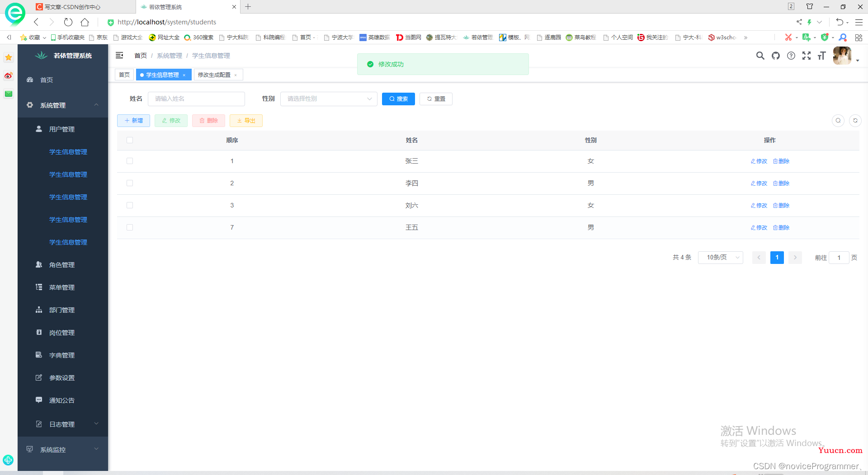Image resolution: width=868 pixels, height=475 pixels.
Task: Click the 新增 add button
Action: pyautogui.click(x=133, y=121)
